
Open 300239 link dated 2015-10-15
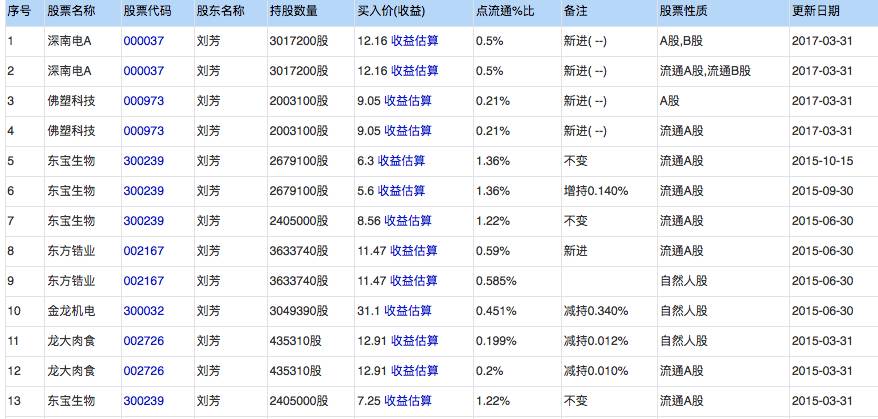[144, 161]
